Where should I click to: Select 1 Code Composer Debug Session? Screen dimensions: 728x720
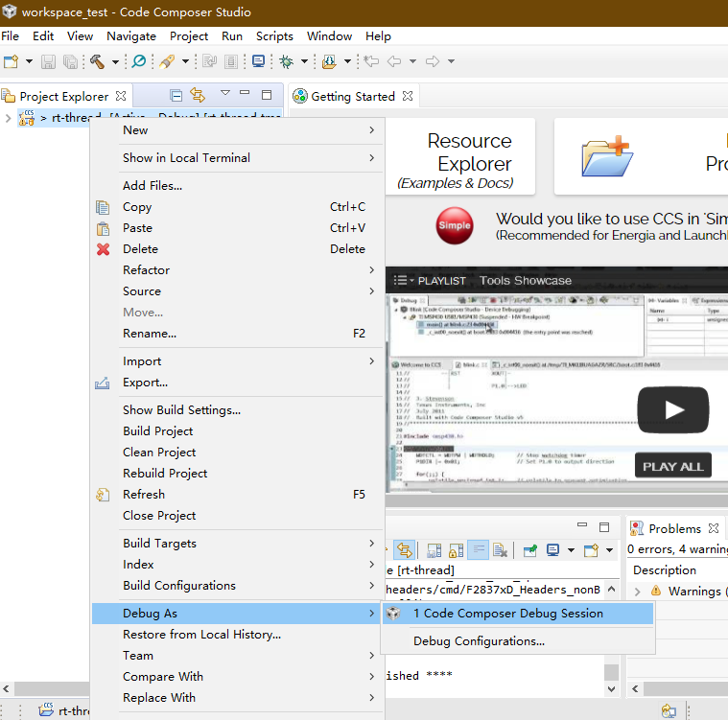507,614
